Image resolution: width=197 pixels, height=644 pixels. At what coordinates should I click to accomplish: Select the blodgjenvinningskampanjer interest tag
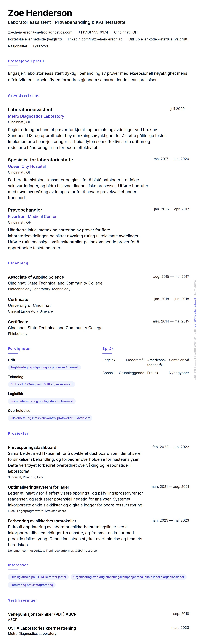(129, 577)
